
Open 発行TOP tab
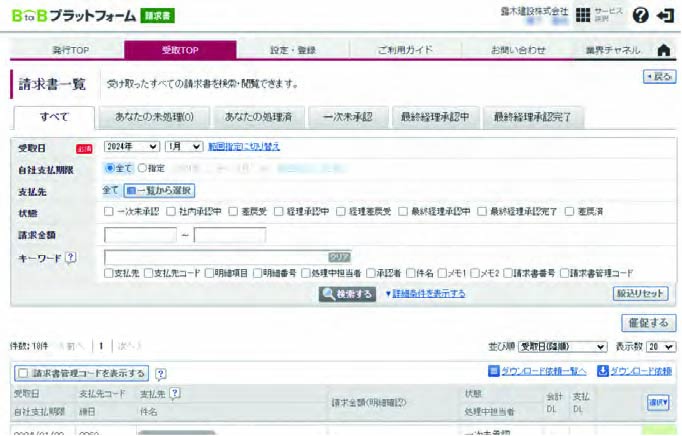70,50
